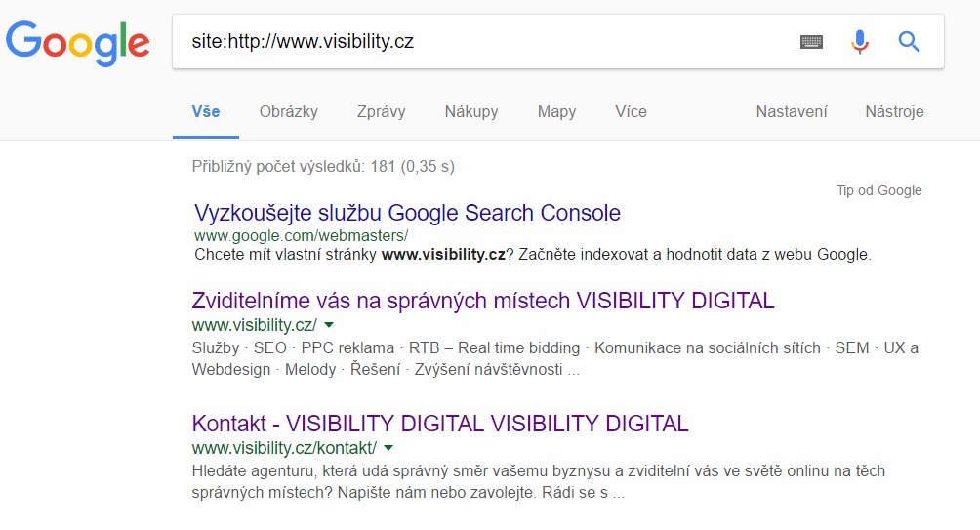Open the Kontakt - VISIBILITY DIGITAL result
The height and width of the screenshot is (530, 980).
(x=440, y=424)
